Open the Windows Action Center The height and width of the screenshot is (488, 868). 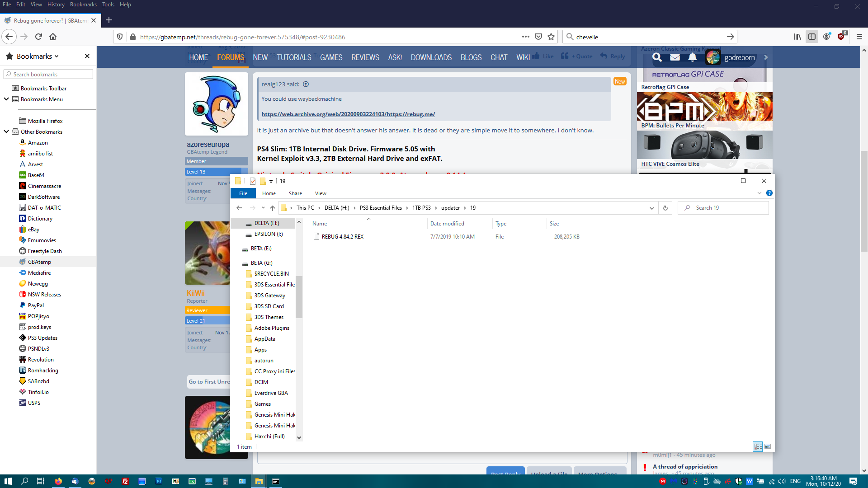[853, 481]
